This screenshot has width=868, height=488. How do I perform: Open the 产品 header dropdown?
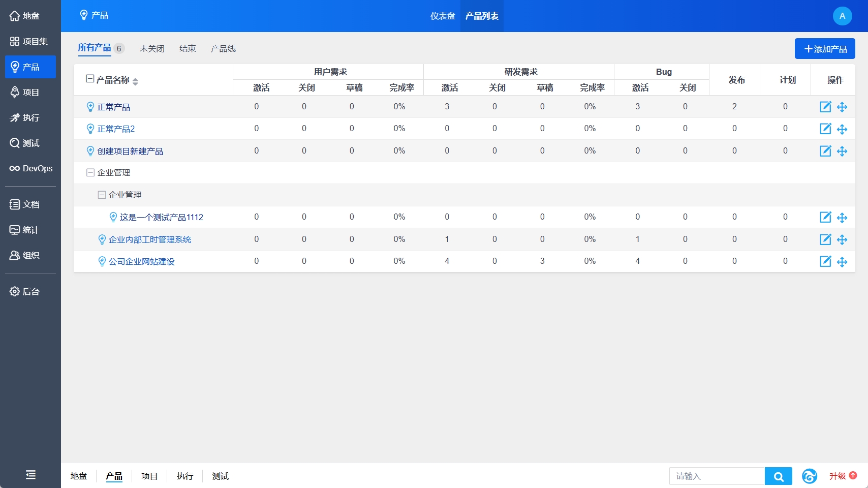[x=94, y=15]
